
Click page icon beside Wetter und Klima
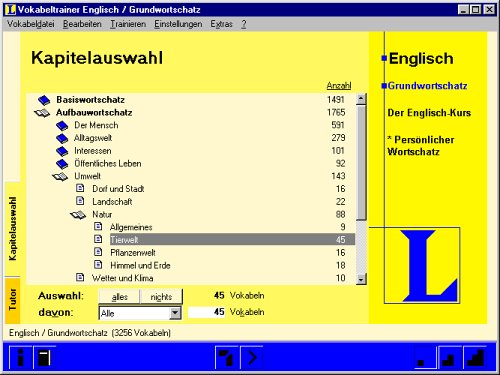80,277
